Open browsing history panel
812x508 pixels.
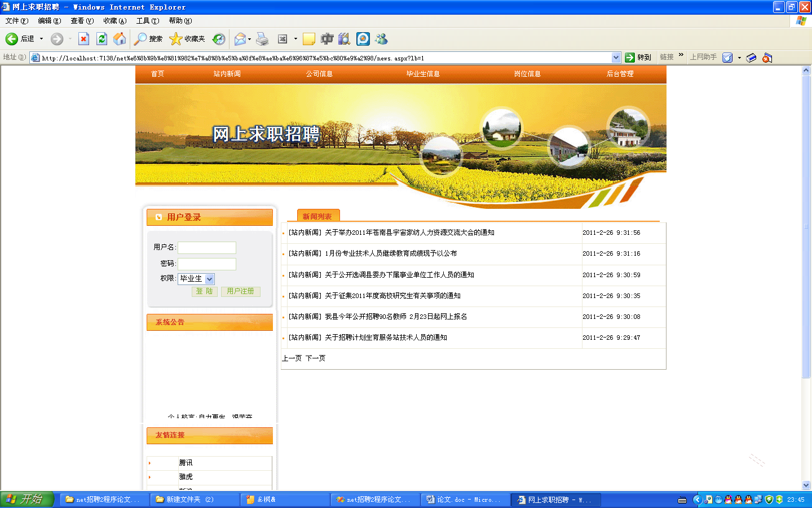[x=219, y=38]
